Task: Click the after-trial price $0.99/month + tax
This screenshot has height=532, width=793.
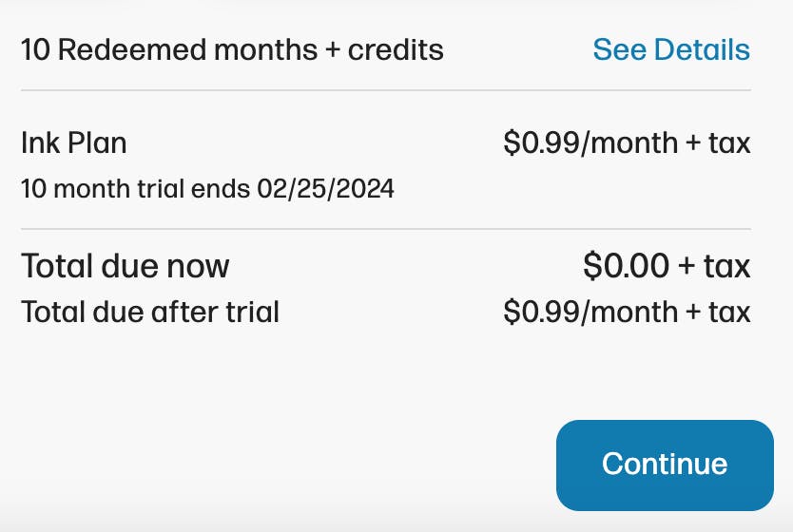Action: 627,312
